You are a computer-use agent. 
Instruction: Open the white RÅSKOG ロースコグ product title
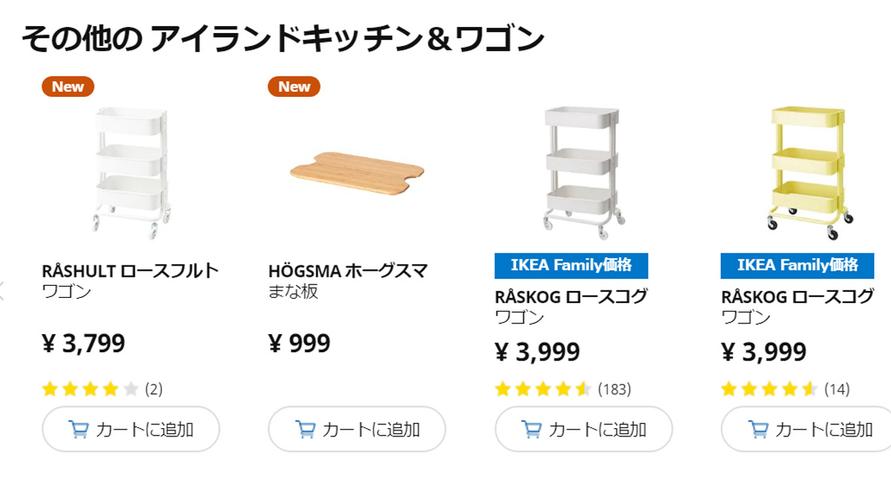click(x=571, y=297)
